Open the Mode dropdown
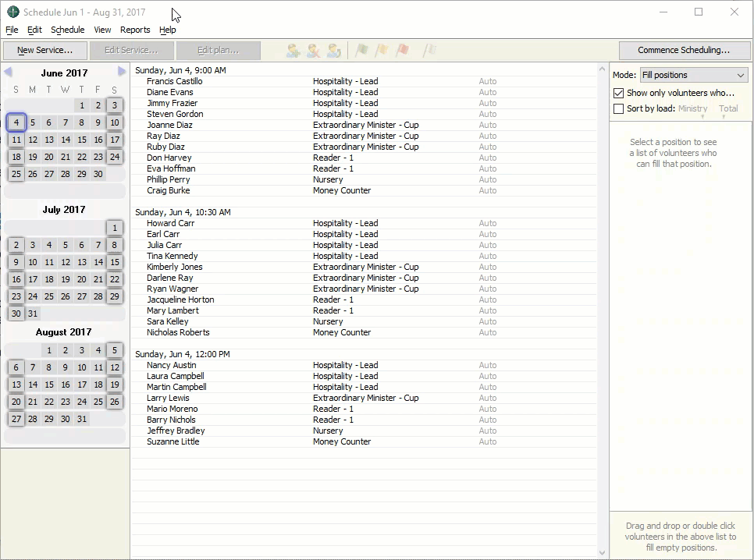 [x=693, y=75]
